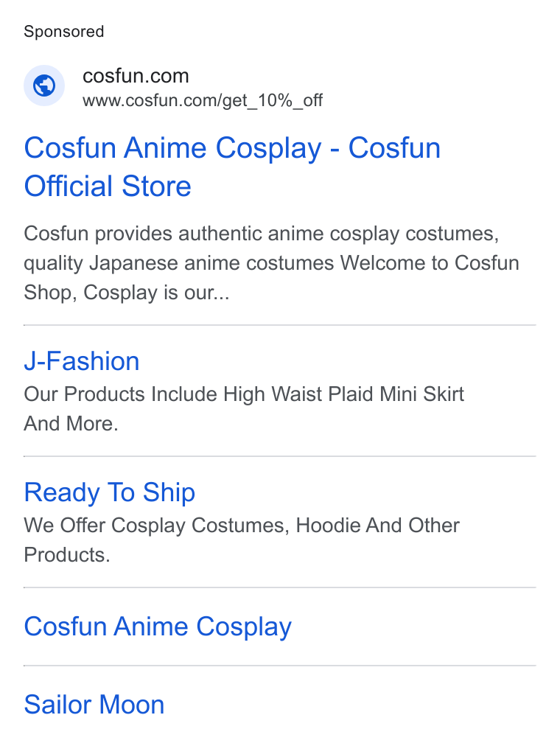
Task: Click the truncated 'Cosplay is our...' text
Action: coord(156,293)
